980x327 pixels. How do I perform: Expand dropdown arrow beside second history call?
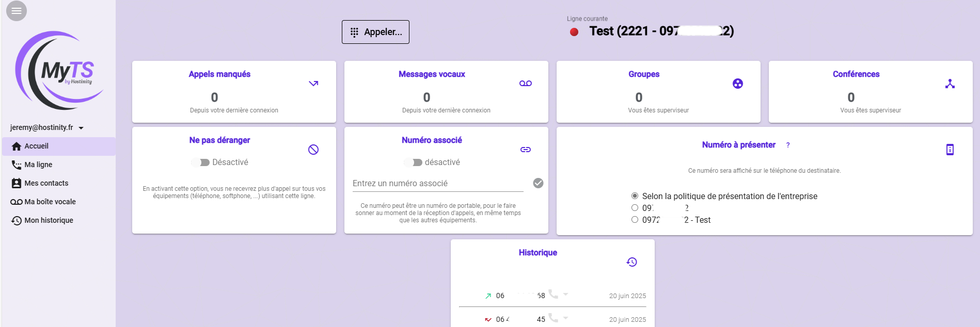pyautogui.click(x=566, y=318)
